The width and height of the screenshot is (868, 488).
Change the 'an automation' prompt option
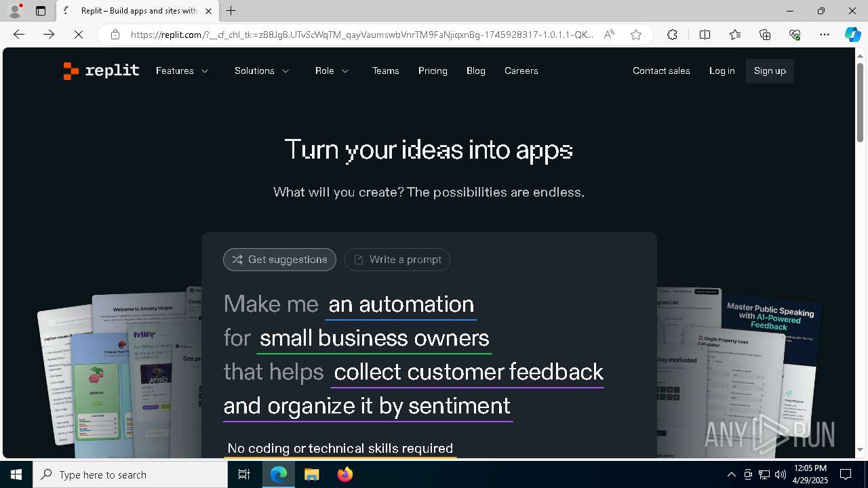pyautogui.click(x=401, y=304)
